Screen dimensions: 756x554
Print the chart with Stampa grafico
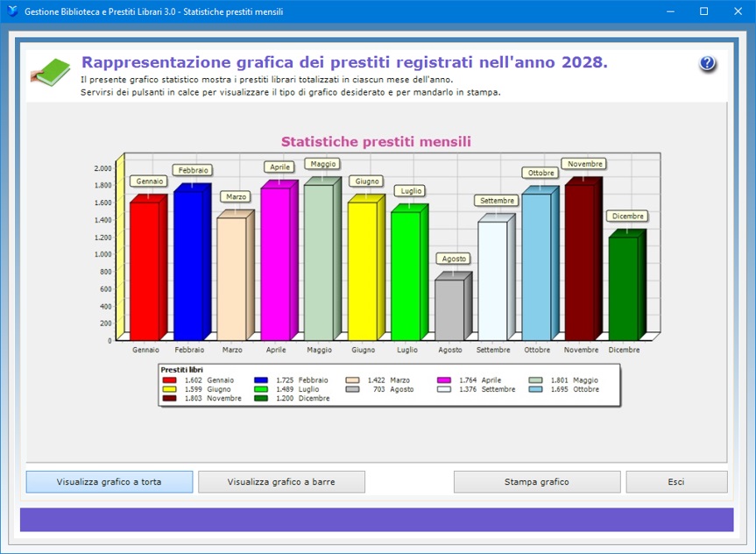point(537,481)
